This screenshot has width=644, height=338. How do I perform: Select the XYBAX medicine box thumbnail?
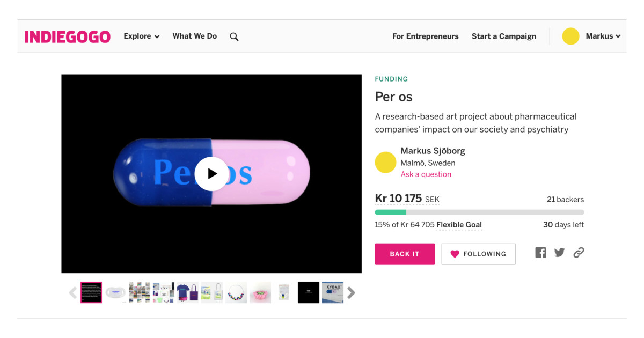pos(332,292)
